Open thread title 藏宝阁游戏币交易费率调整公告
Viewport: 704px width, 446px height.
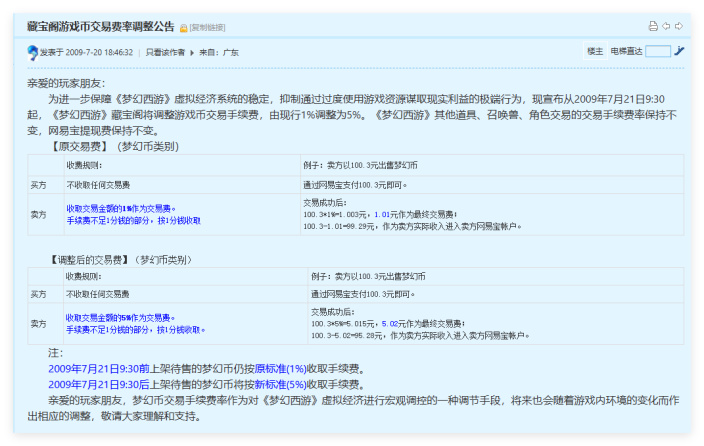click(x=101, y=26)
